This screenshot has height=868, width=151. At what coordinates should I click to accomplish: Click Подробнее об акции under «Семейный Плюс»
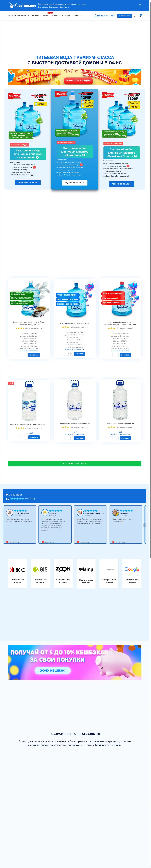click(x=121, y=184)
